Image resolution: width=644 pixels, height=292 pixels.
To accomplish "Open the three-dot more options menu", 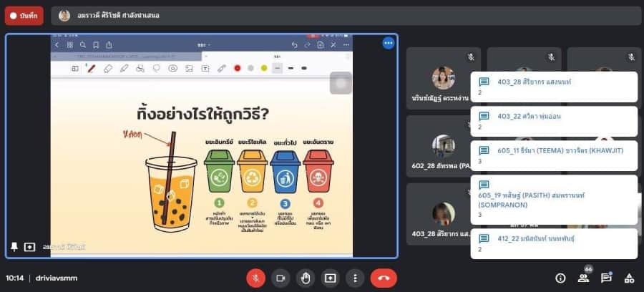I will point(354,278).
